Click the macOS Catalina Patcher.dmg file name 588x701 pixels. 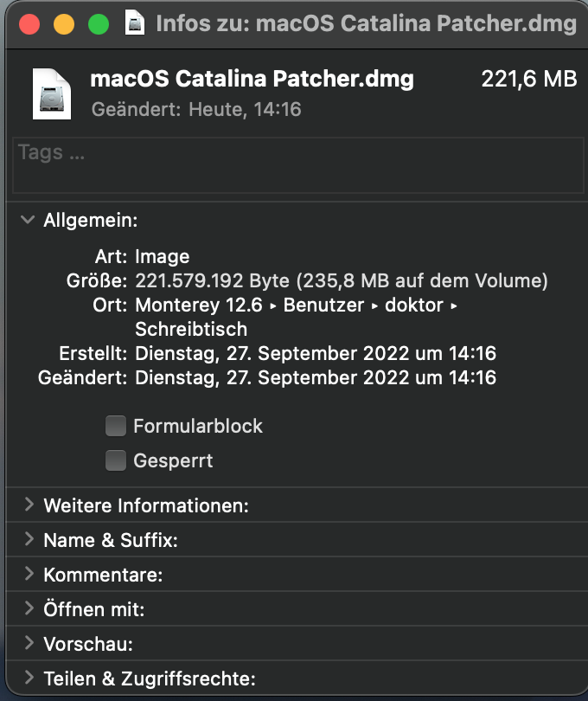252,80
